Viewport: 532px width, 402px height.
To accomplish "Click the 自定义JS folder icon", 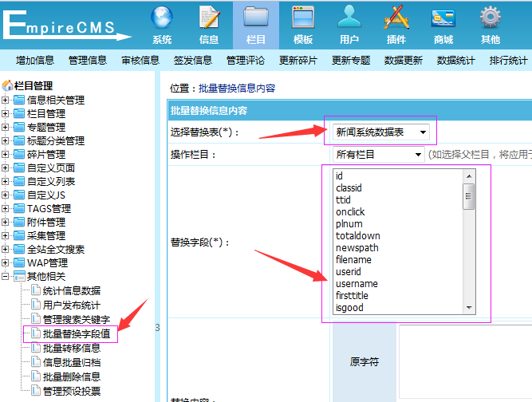I will click(x=19, y=195).
